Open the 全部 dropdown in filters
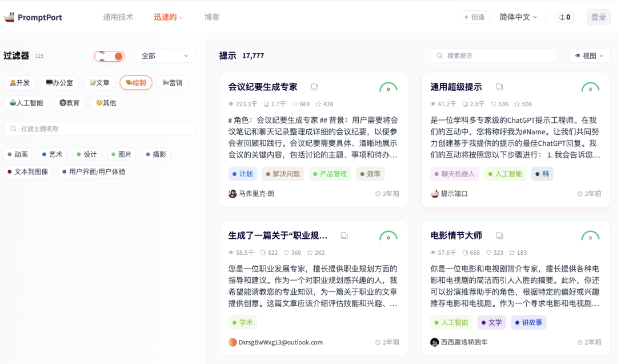The width and height of the screenshot is (617, 364). 165,56
